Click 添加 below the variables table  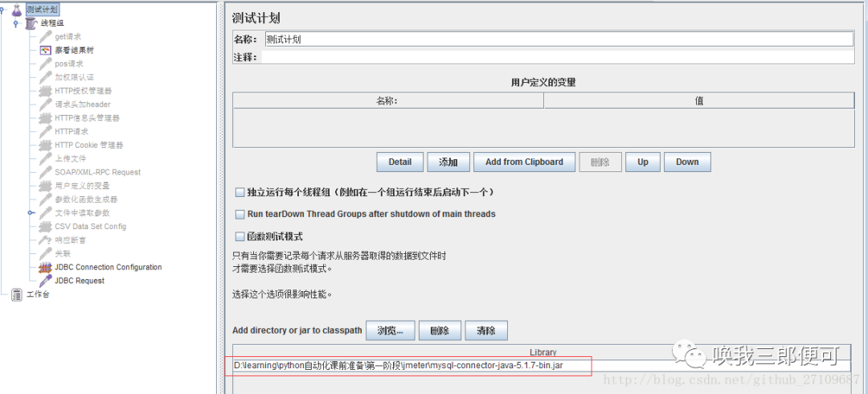click(448, 162)
